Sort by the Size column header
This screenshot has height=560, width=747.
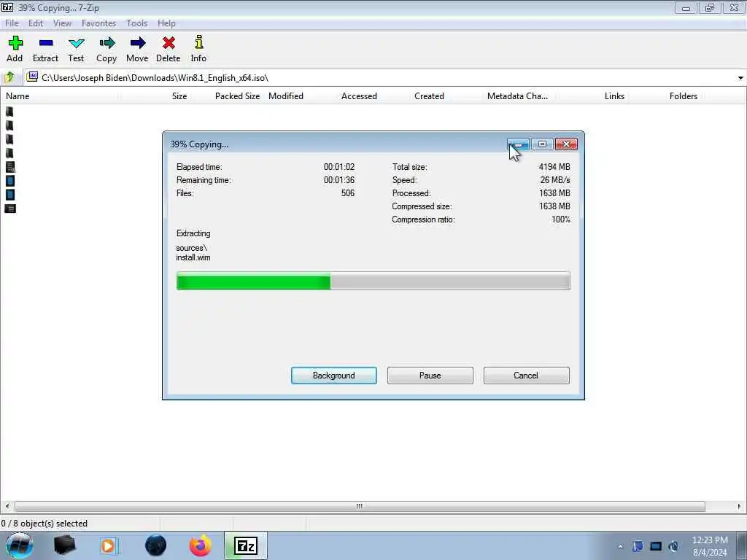coord(179,96)
